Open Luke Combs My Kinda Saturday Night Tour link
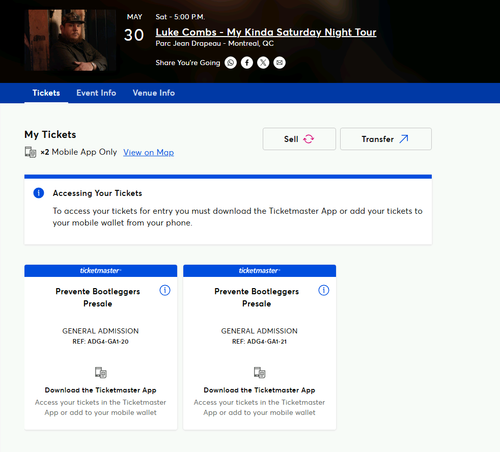 pos(266,32)
